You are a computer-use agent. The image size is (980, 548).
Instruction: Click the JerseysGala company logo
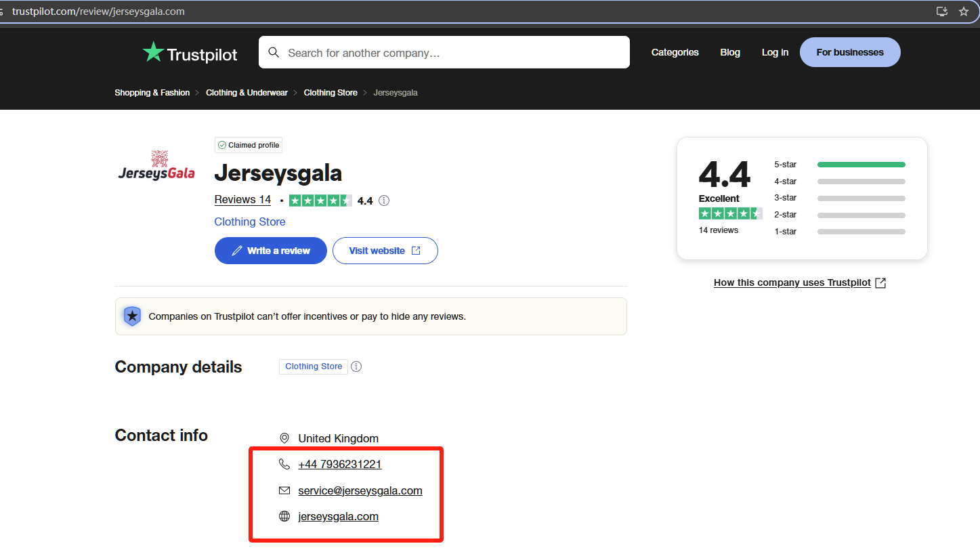[x=156, y=165]
